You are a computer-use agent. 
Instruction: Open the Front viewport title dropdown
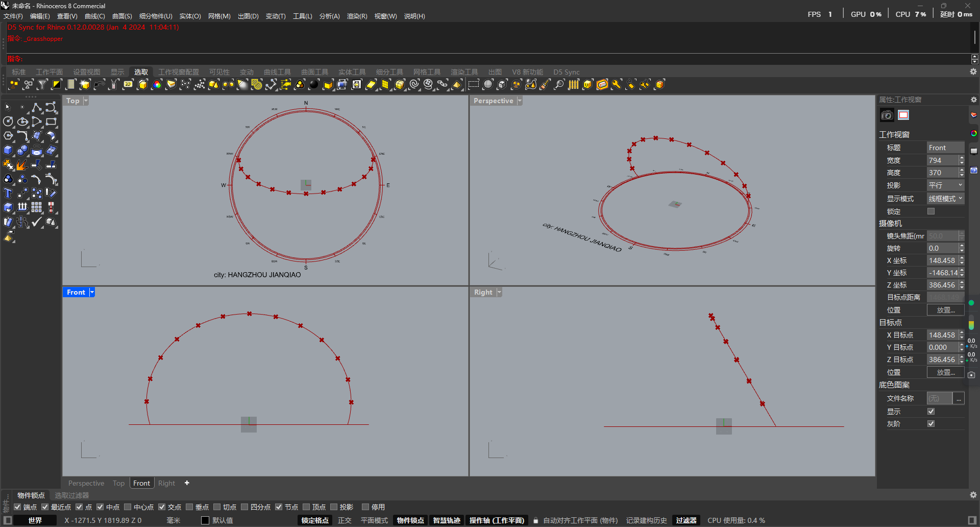(92, 292)
